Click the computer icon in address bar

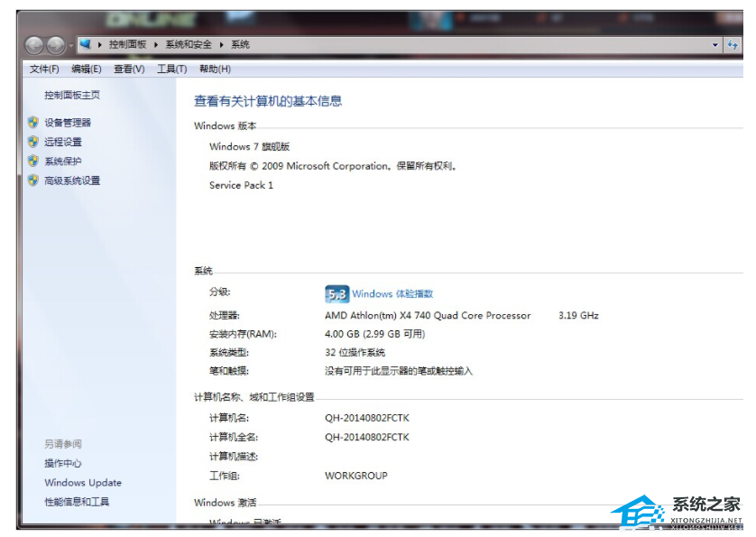(86, 43)
